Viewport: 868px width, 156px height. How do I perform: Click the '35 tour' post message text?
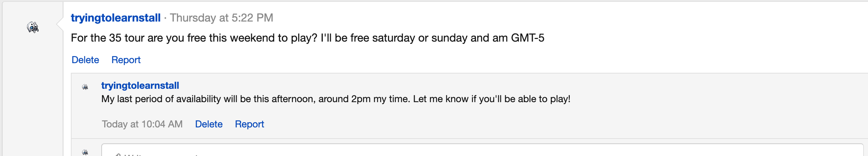click(x=308, y=38)
